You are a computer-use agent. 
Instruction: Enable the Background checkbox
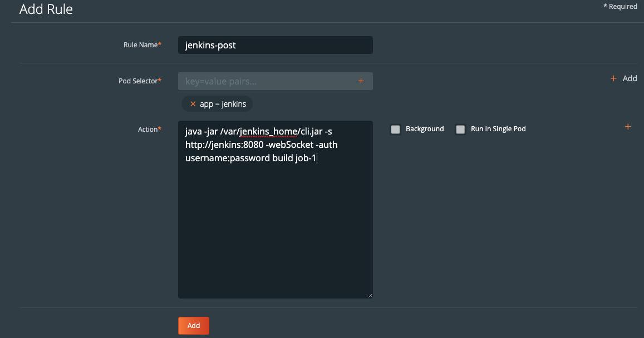tap(396, 130)
